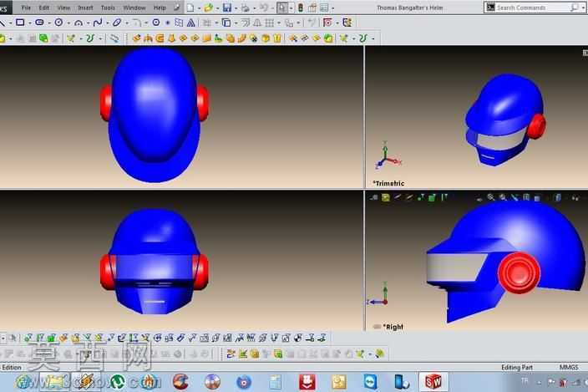This screenshot has width=588, height=392.
Task: Select the Arc sketch tool
Action: (x=79, y=23)
